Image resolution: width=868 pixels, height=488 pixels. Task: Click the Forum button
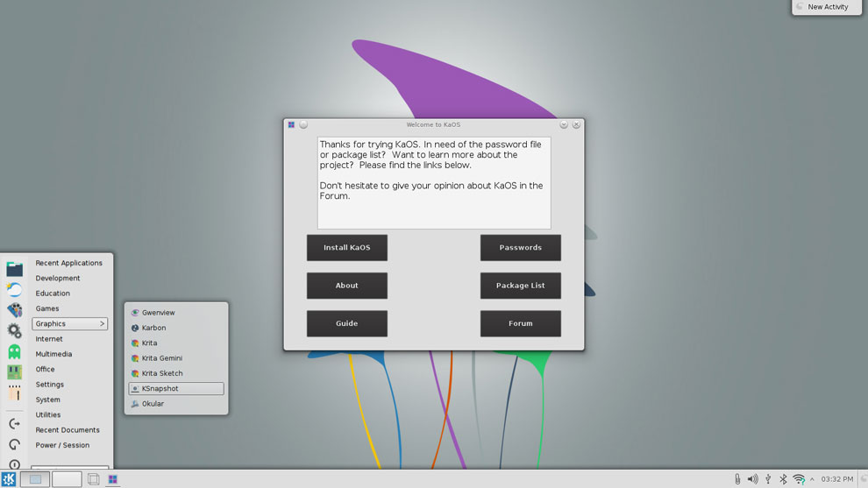click(x=520, y=323)
